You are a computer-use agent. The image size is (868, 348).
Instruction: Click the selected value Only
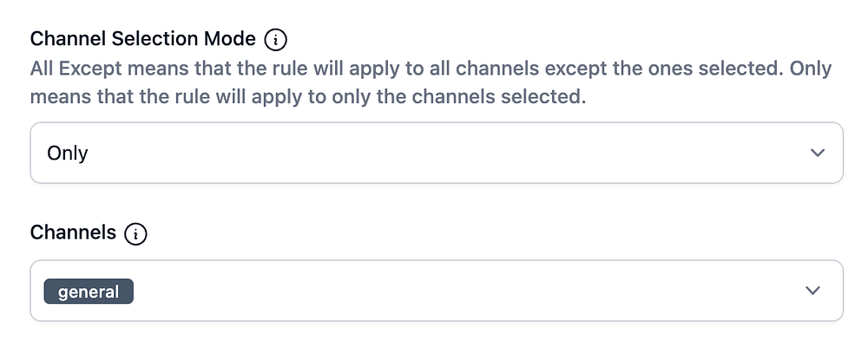tap(68, 154)
